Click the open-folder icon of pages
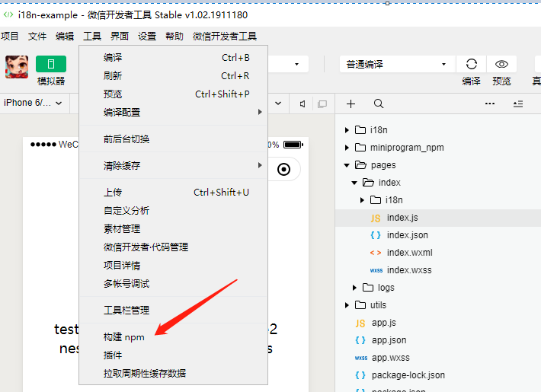This screenshot has width=541, height=392. (360, 165)
